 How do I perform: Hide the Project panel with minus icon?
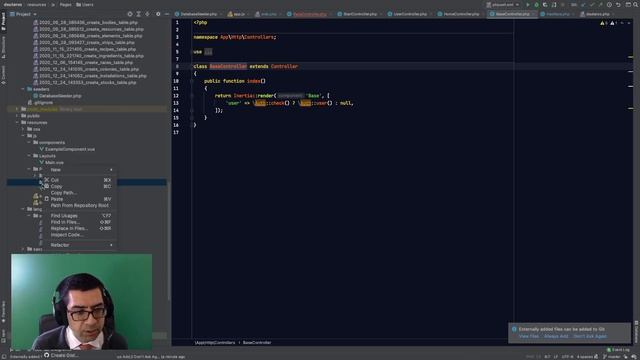pyautogui.click(x=167, y=14)
